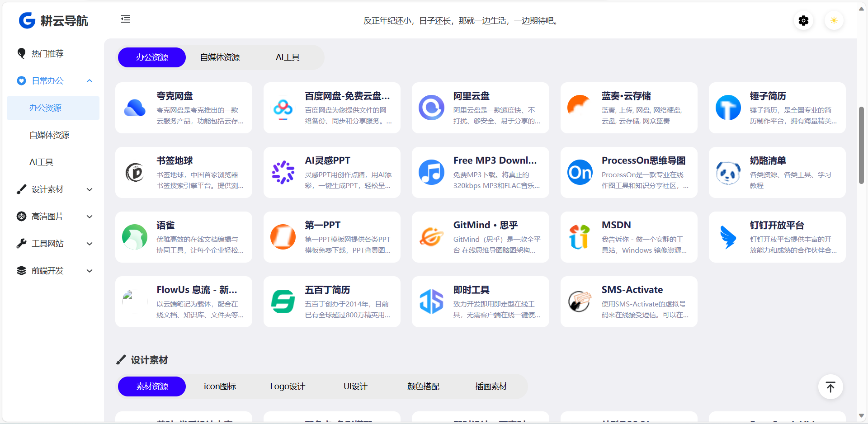Select 自媒体资源 sidebar sub-item
Image resolution: width=868 pixels, height=424 pixels.
click(53, 135)
